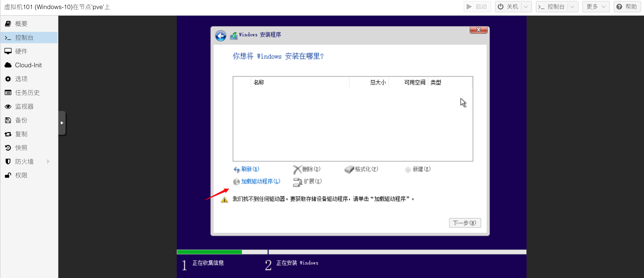This screenshot has height=278, width=644.
Task: Click the refresh arrows icon
Action: click(x=237, y=170)
